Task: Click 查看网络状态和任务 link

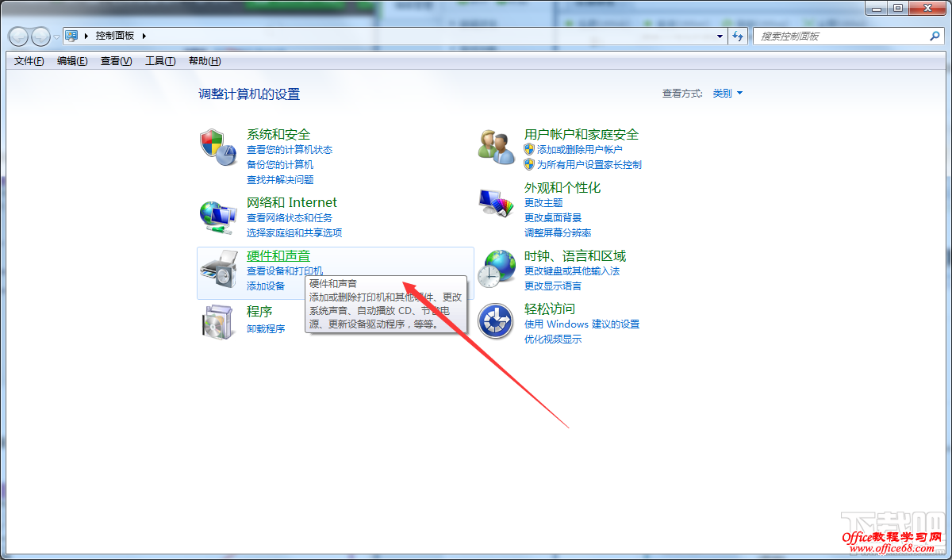Action: tap(290, 217)
